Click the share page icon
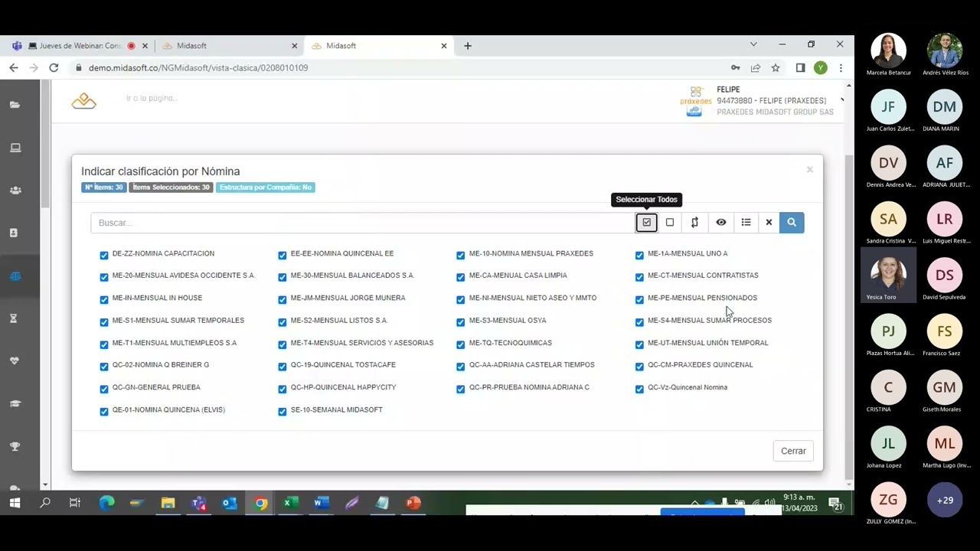The image size is (980, 551). (x=756, y=68)
